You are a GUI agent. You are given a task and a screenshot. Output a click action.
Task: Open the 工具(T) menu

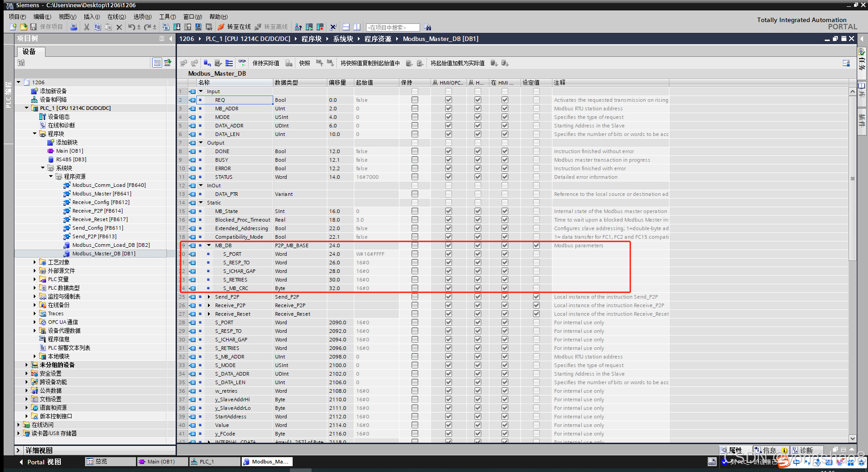(167, 17)
